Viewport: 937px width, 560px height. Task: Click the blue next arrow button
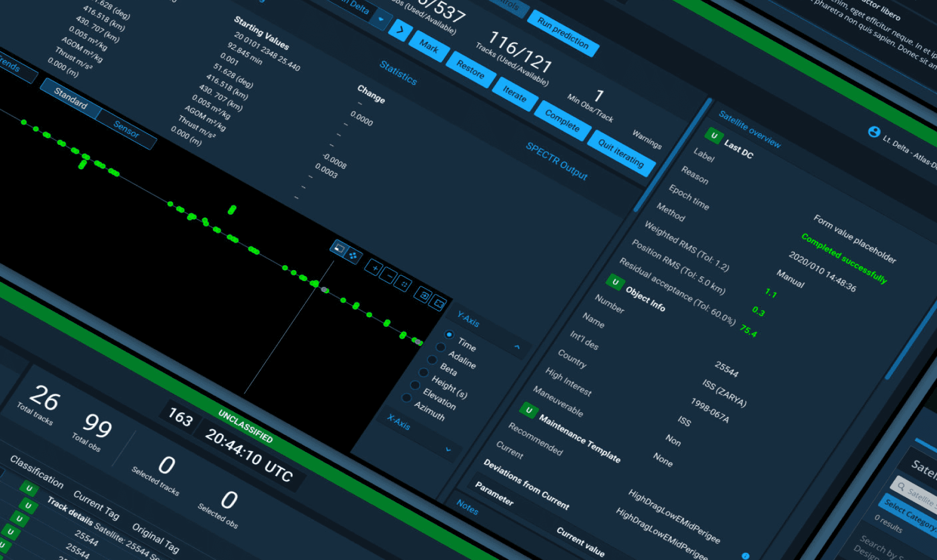[x=400, y=30]
